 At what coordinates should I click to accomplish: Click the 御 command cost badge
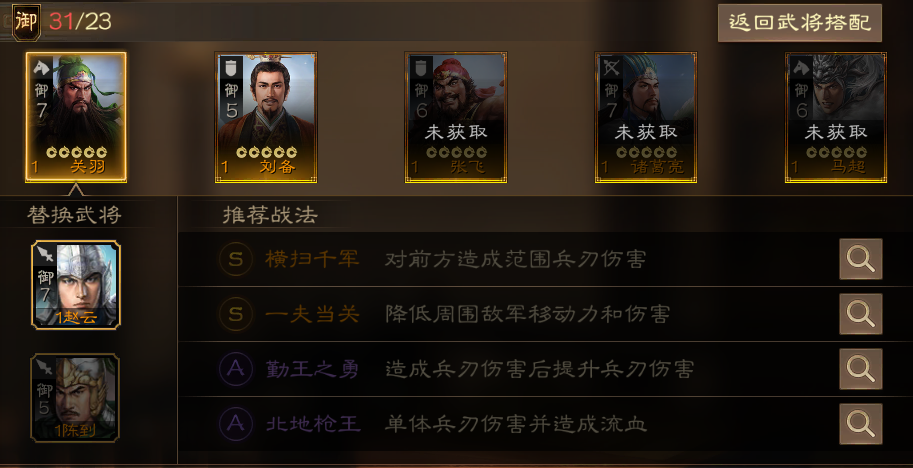[x=26, y=22]
